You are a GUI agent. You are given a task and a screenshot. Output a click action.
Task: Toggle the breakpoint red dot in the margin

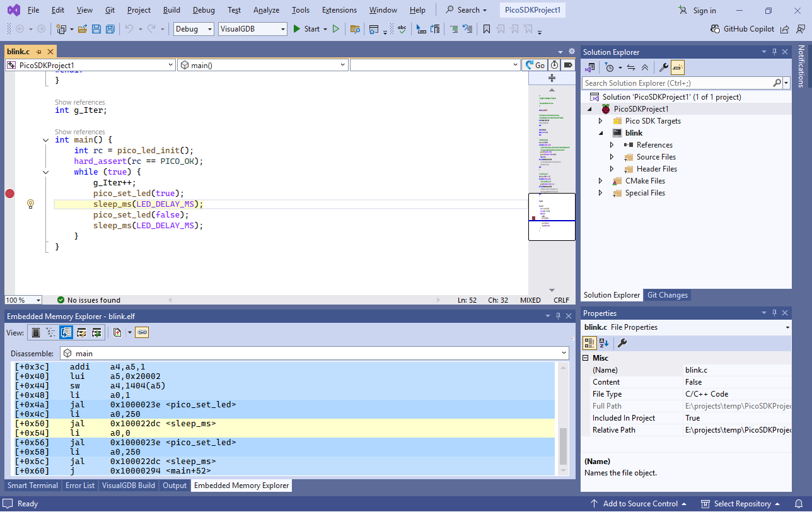tap(9, 194)
